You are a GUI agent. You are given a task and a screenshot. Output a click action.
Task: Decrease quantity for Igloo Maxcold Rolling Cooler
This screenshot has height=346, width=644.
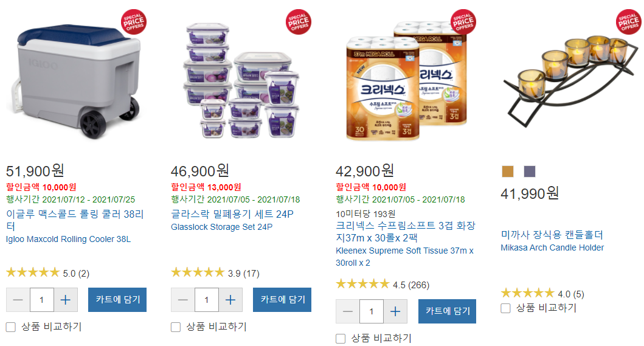click(18, 300)
